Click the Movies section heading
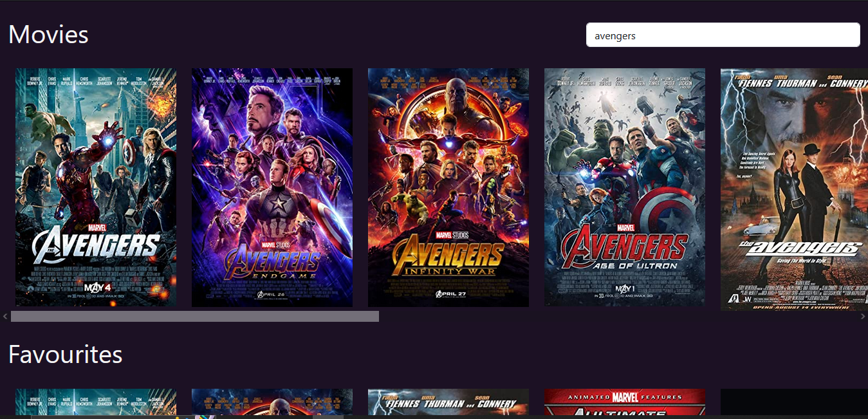The width and height of the screenshot is (868, 419). click(x=48, y=35)
